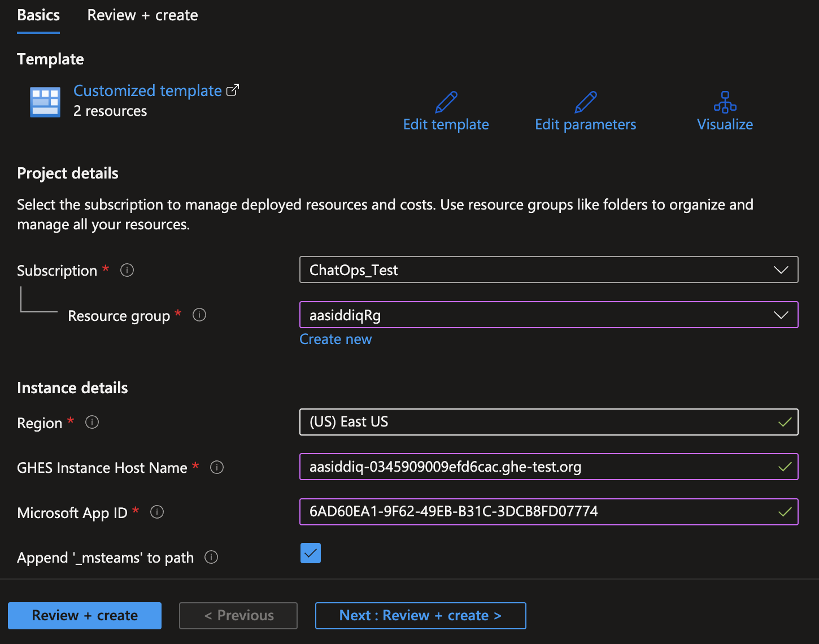Show info tooltip for Region
This screenshot has width=819, height=644.
92,422
